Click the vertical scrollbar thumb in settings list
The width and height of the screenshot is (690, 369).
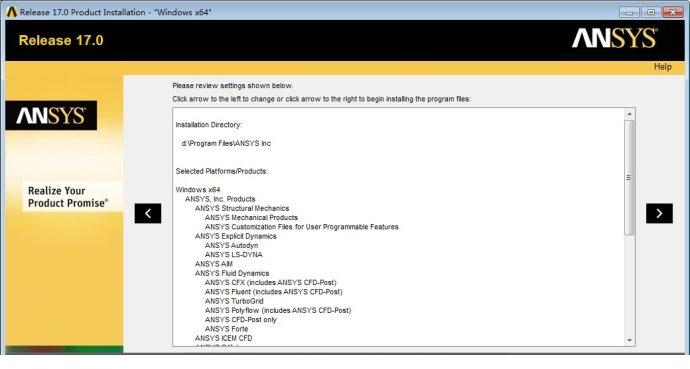(x=629, y=178)
